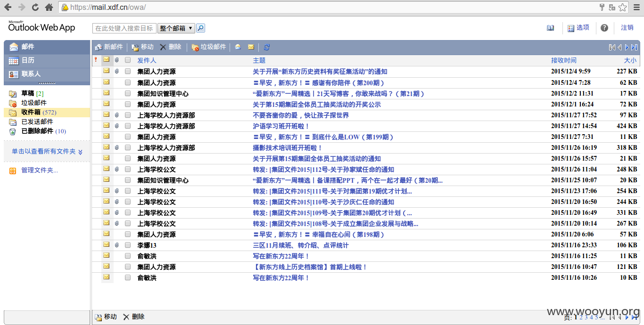The height and width of the screenshot is (325, 644).
Task: Check the box for 摄影技术培训班开班啦 email
Action: [x=128, y=147]
